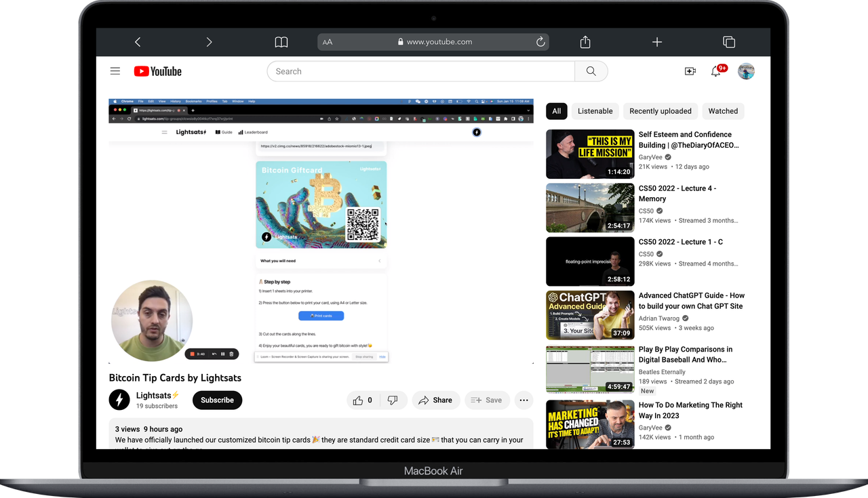Open the Lightsats channel name link
This screenshot has width=868, height=498.
[x=157, y=396]
